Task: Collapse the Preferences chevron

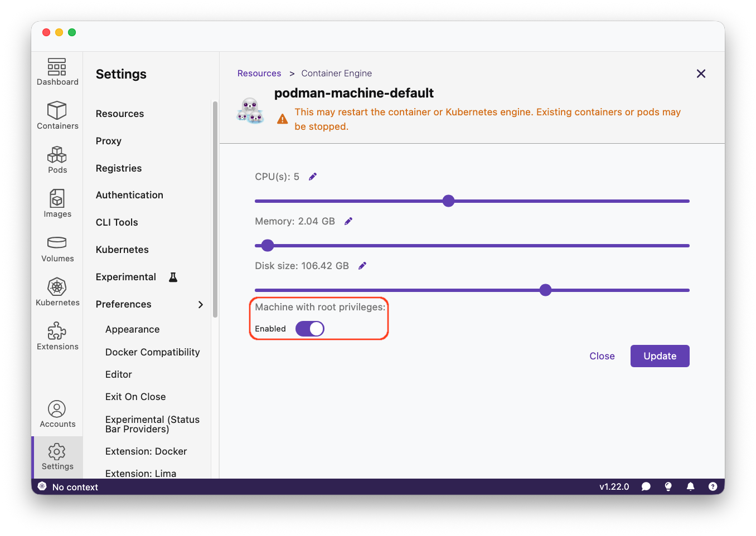Action: click(x=201, y=304)
